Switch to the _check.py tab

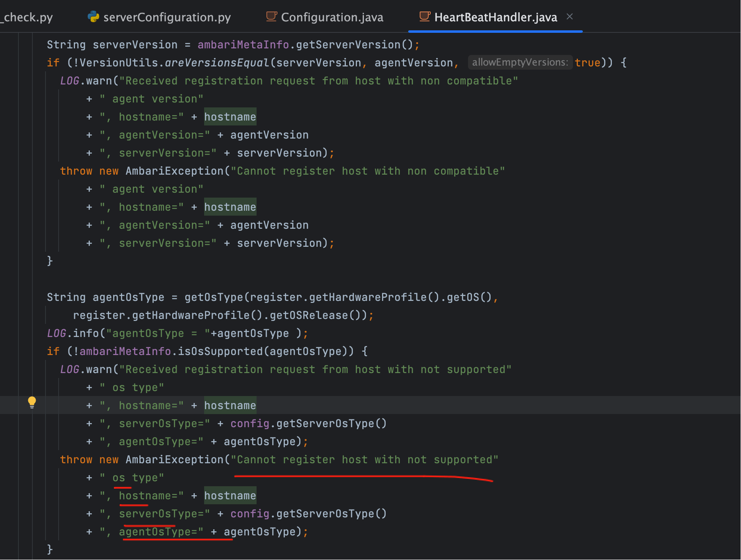pyautogui.click(x=27, y=17)
